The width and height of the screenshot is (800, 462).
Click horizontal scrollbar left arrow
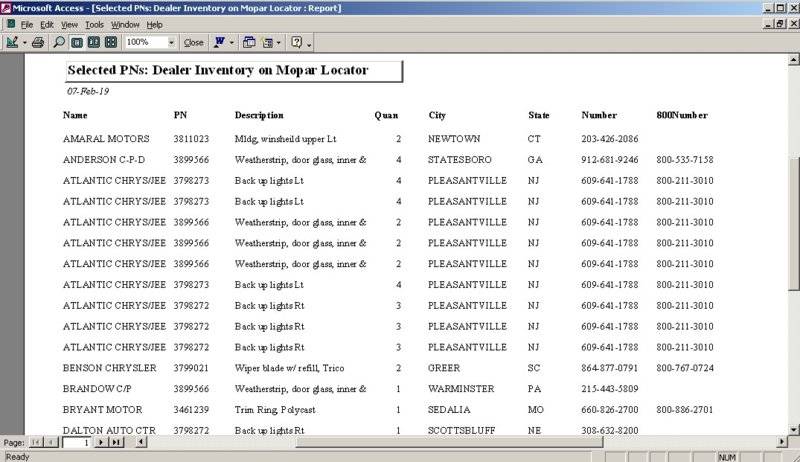coord(141,442)
